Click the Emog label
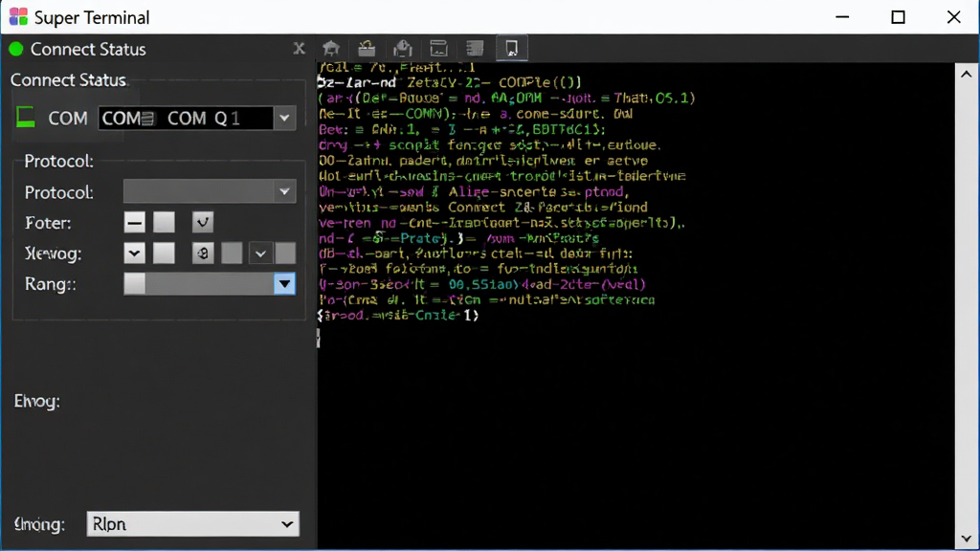 coord(37,401)
